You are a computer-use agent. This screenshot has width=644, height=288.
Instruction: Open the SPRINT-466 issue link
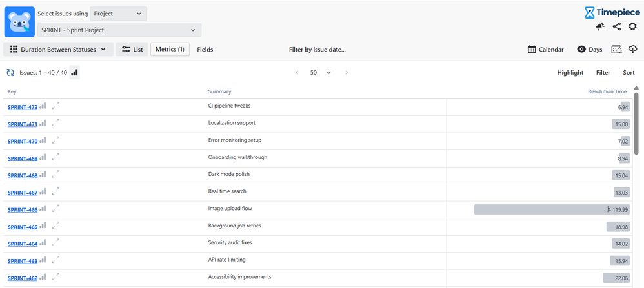[22, 210]
